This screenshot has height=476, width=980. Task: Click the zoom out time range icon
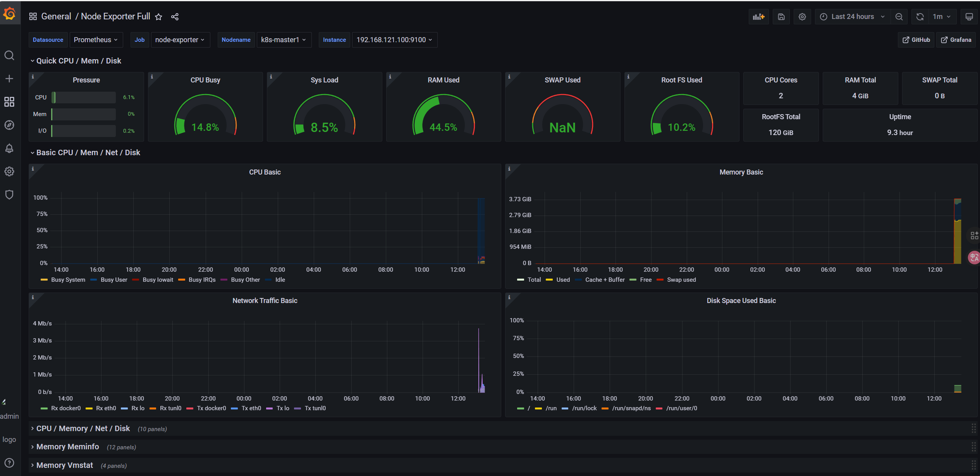click(x=899, y=17)
